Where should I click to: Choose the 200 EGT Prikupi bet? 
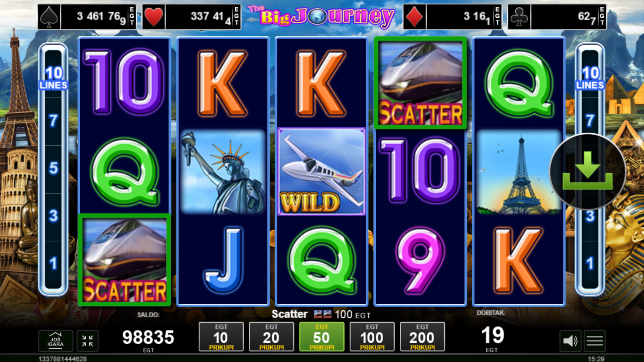(422, 337)
